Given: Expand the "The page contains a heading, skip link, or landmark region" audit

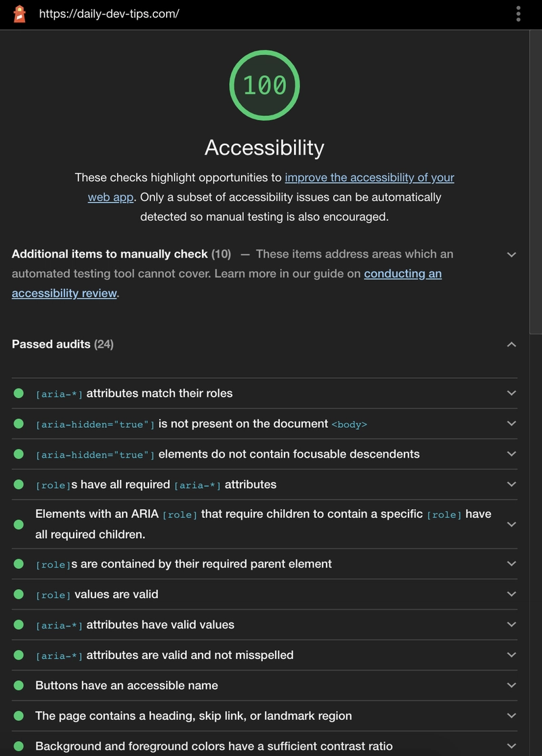Looking at the screenshot, I should pos(512,715).
